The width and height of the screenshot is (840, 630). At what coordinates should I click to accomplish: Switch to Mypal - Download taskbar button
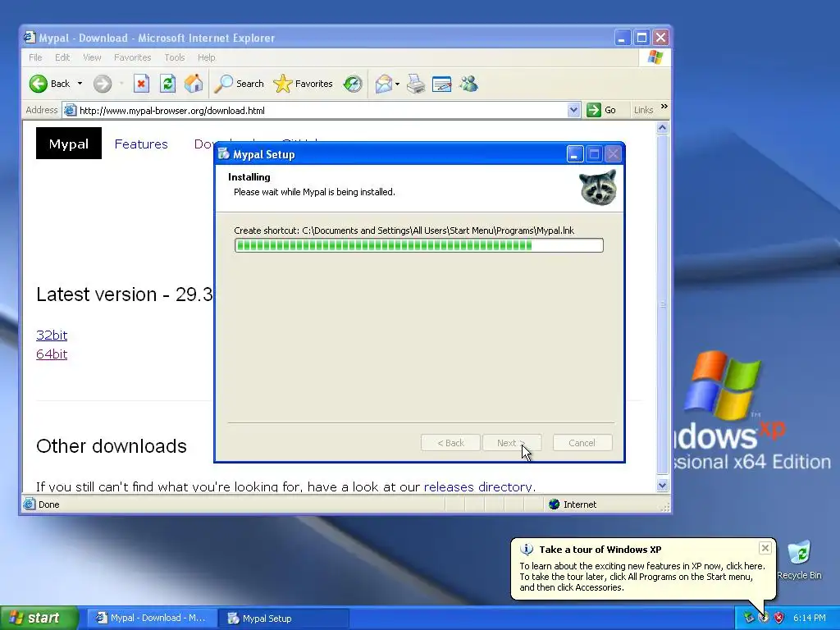coord(152,618)
